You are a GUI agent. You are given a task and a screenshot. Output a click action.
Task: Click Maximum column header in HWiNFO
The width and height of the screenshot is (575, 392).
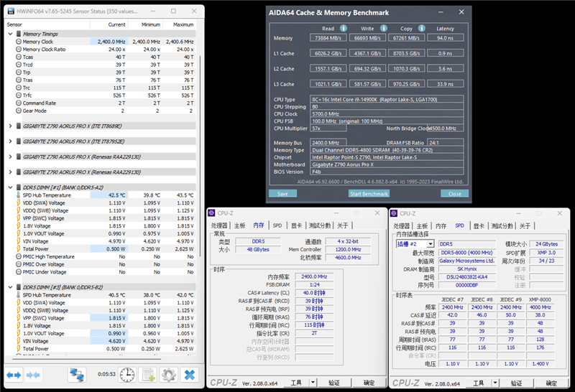(179, 24)
